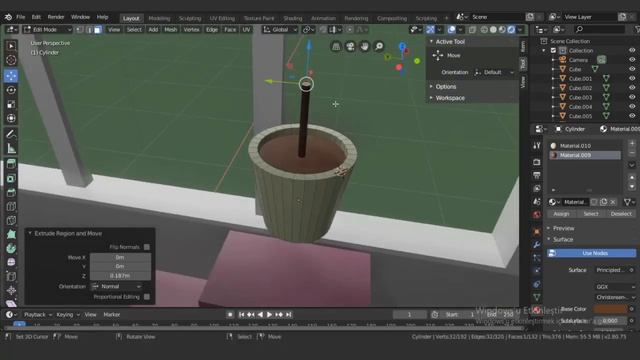Open Mesh menu in viewport header
Image resolution: width=640 pixels, height=360 pixels.
click(171, 29)
